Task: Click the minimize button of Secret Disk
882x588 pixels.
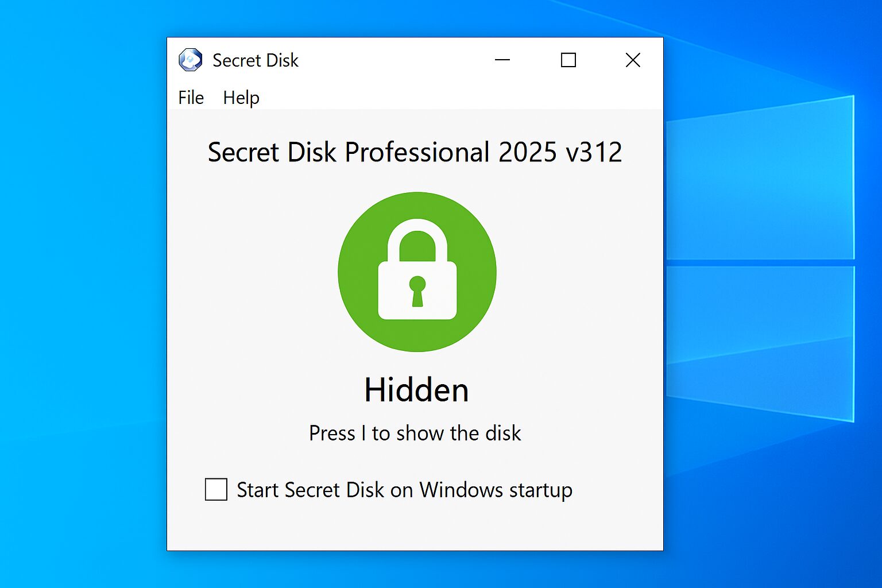Action: pos(502,60)
